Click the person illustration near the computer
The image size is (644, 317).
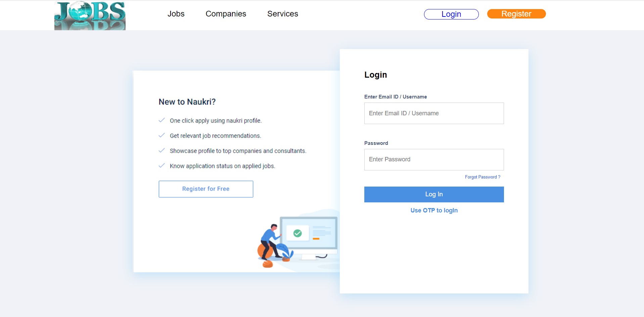point(271,239)
